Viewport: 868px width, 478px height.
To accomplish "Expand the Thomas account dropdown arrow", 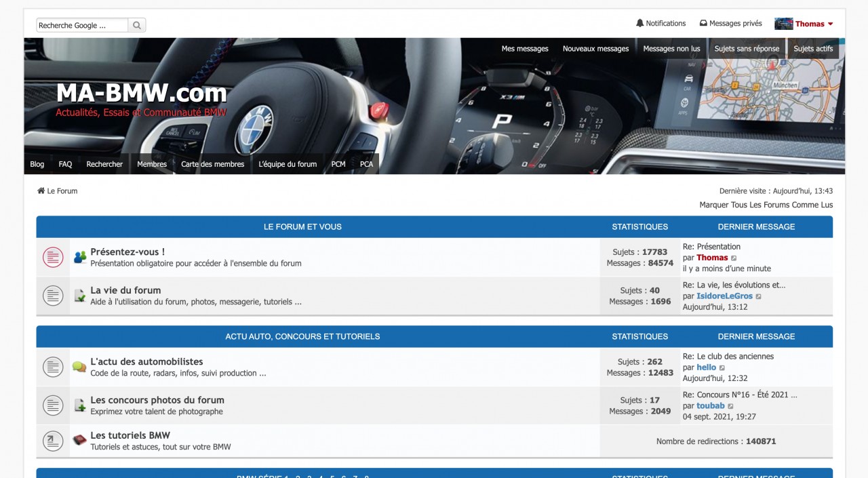I will pos(831,24).
